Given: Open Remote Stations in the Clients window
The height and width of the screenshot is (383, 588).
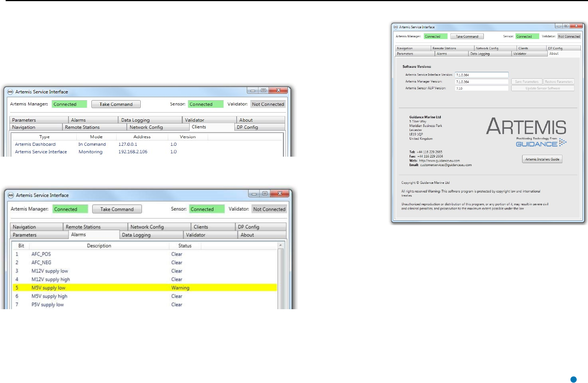Looking at the screenshot, I should 94,127.
